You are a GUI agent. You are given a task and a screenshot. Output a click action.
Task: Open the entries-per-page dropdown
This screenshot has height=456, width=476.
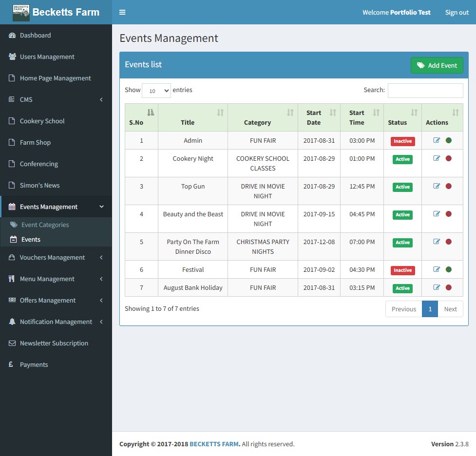point(156,91)
